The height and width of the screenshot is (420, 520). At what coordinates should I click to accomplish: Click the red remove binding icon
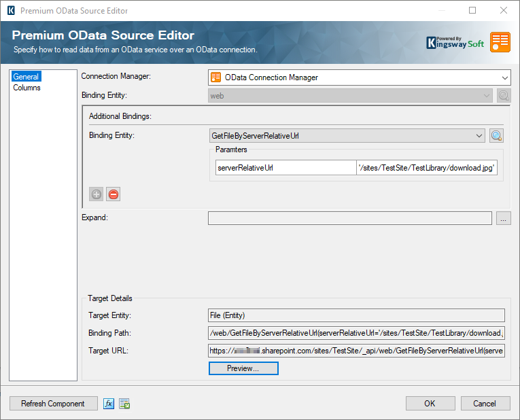click(x=113, y=194)
